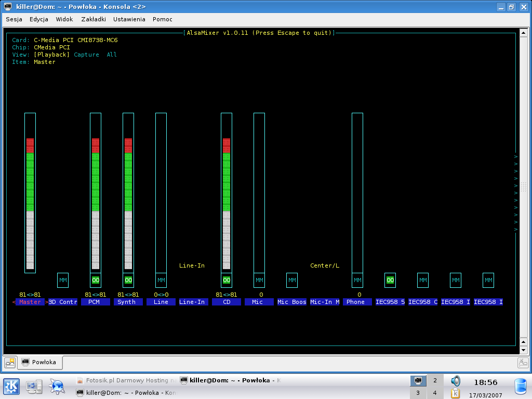Click the empty Phone volume bar
The width and height of the screenshot is (532, 399).
[x=357, y=193]
